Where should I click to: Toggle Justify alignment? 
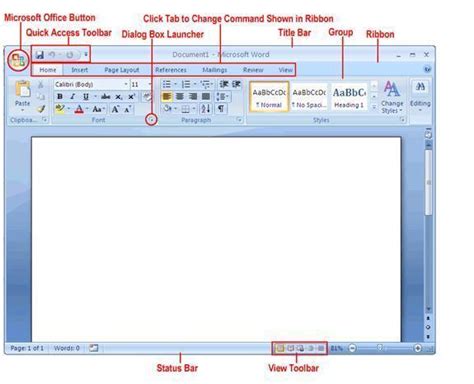206,97
